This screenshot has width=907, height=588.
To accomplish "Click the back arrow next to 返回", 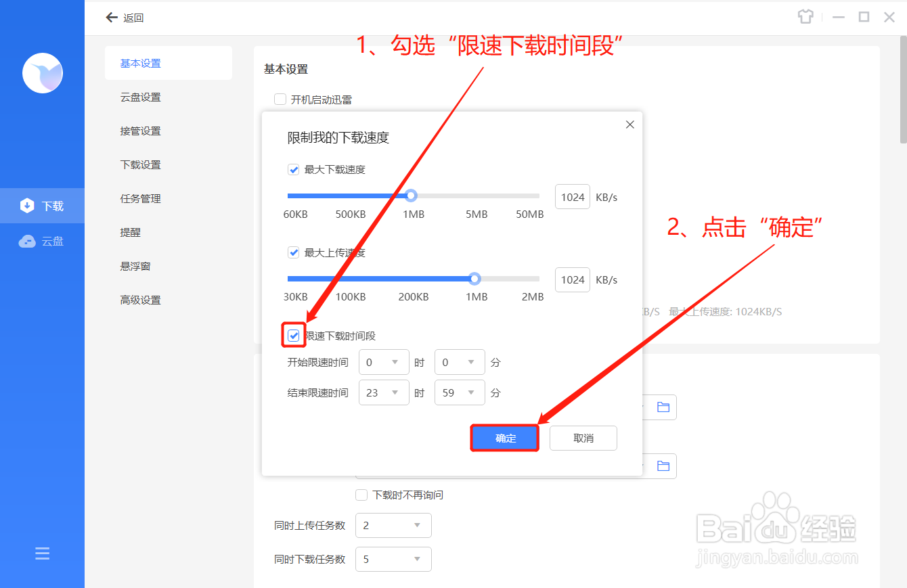I will click(112, 18).
